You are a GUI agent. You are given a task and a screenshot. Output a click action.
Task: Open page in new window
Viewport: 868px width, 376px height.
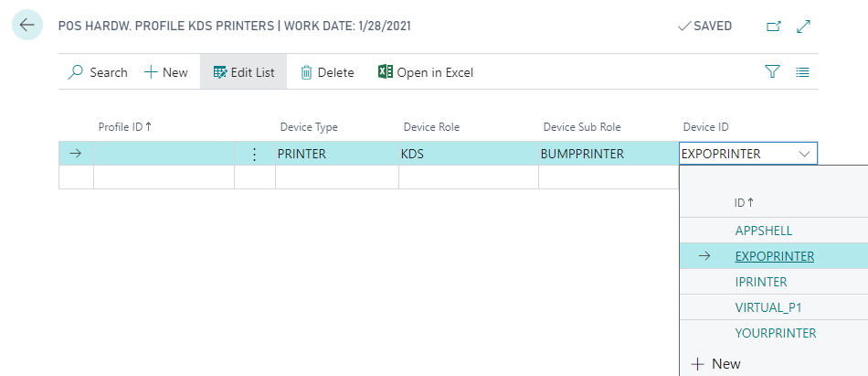point(773,27)
